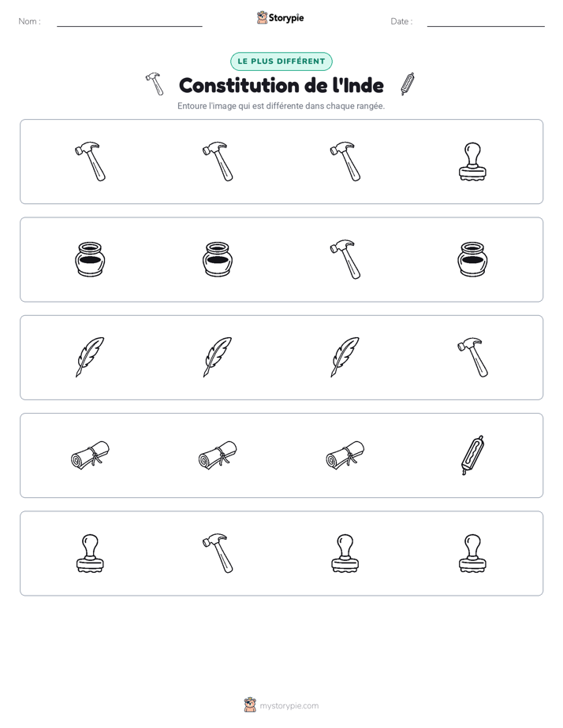
Task: Click the first rolled scroll image
Action: (x=90, y=455)
